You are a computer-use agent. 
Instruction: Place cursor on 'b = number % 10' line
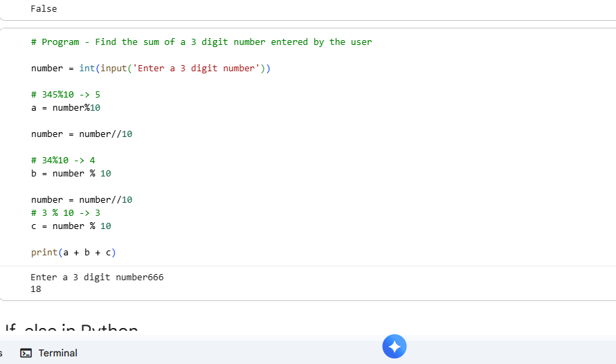71,174
